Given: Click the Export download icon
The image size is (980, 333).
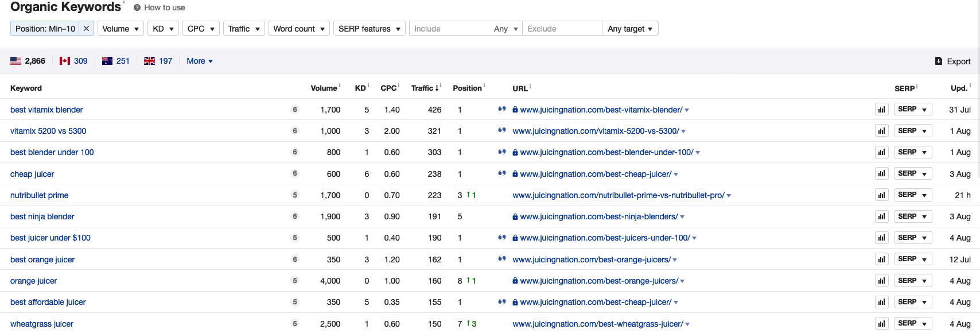Looking at the screenshot, I should click(939, 61).
